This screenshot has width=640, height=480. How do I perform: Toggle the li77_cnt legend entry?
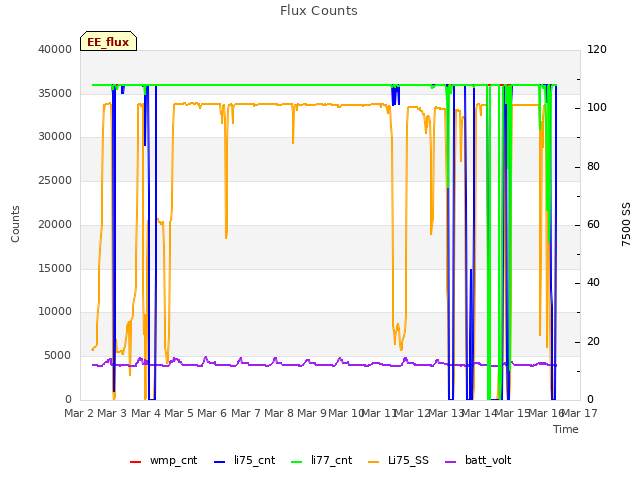coord(322,461)
